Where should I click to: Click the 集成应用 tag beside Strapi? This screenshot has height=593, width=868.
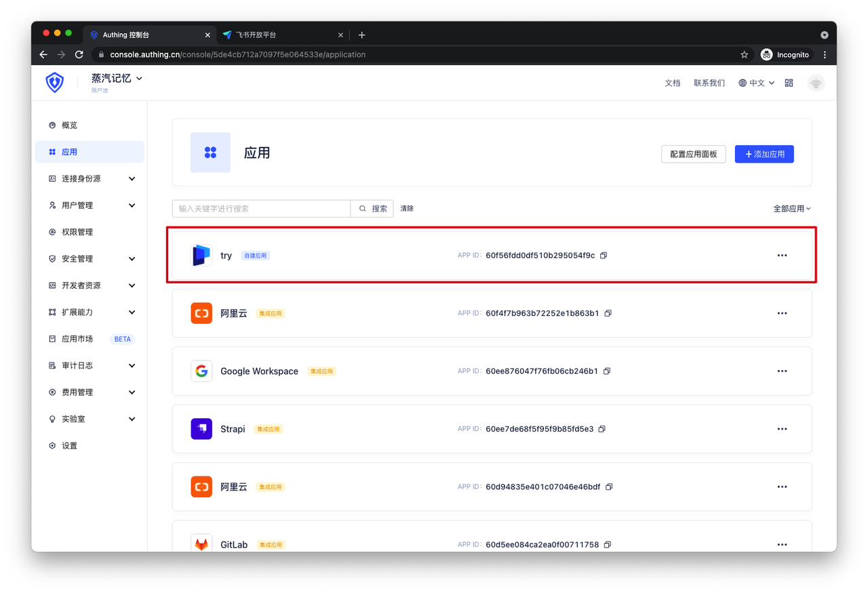click(x=269, y=429)
